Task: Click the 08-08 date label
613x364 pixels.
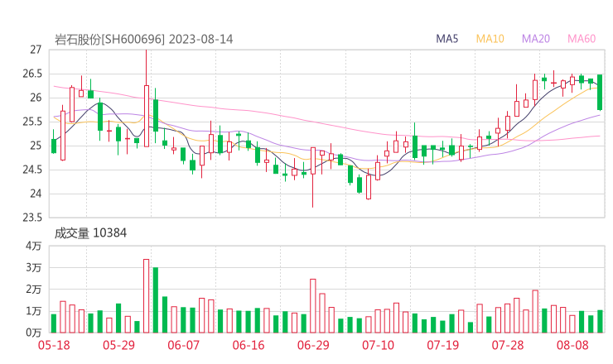Action: coord(572,345)
